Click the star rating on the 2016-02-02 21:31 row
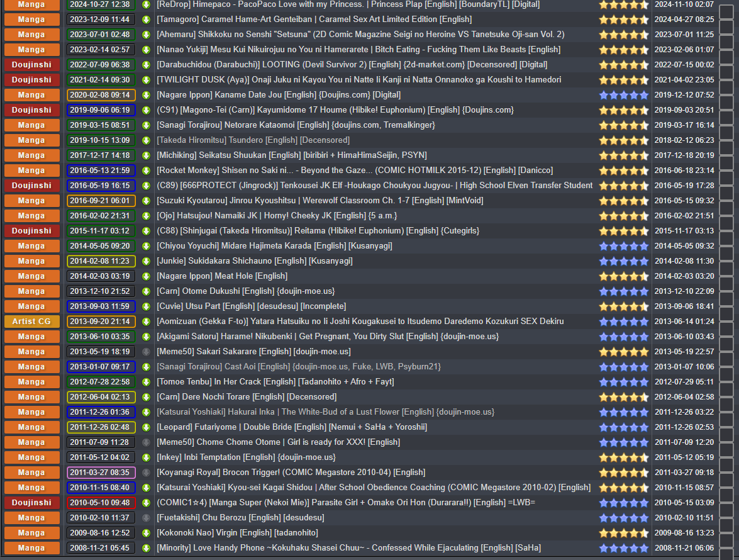This screenshot has width=739, height=560. [x=624, y=216]
